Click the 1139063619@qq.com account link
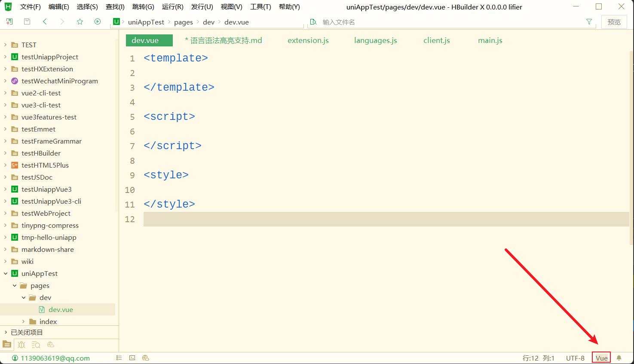Viewport: 634px width, 364px height. coord(55,358)
